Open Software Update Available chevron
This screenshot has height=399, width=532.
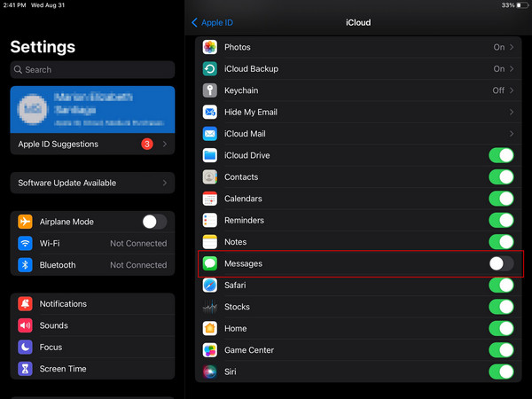tap(165, 183)
